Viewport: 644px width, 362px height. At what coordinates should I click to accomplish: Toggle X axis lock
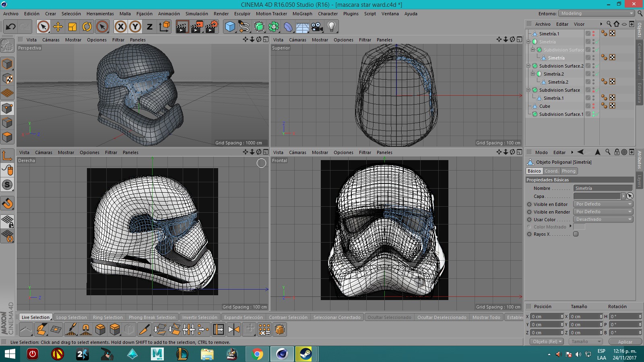click(120, 27)
